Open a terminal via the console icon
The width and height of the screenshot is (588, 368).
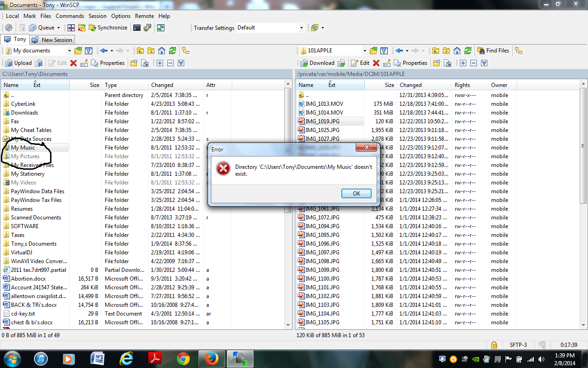[136, 28]
